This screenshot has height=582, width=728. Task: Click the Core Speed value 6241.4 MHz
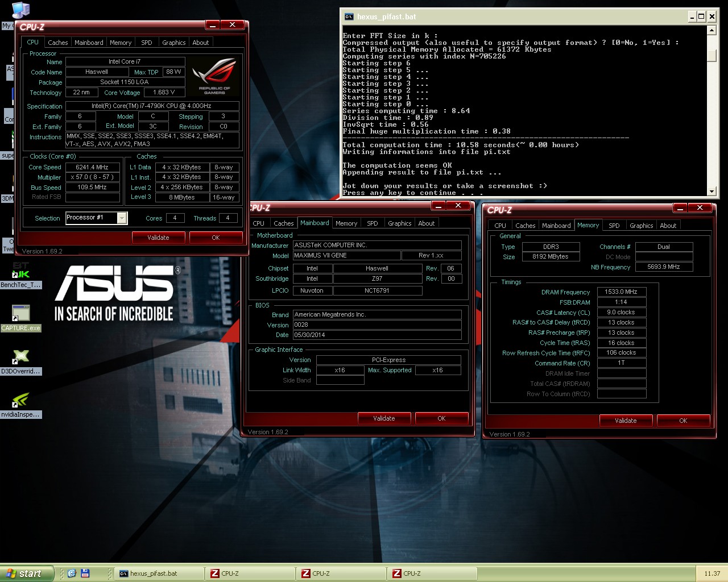coord(92,167)
